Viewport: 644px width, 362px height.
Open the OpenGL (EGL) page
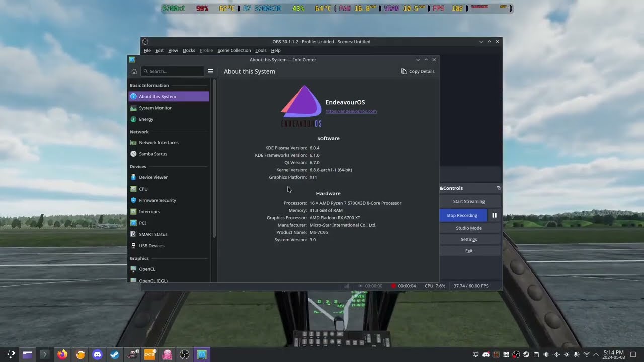point(169,280)
